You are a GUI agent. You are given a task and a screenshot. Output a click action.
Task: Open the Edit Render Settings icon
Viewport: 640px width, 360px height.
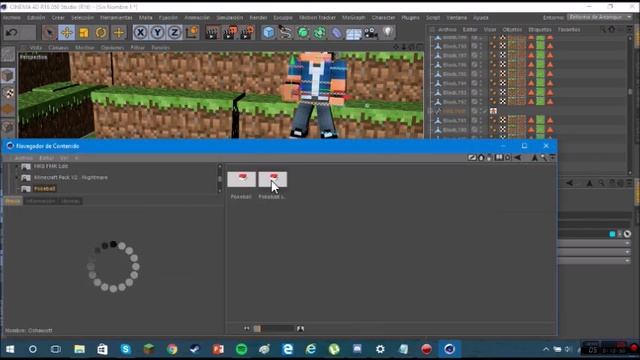click(247, 33)
